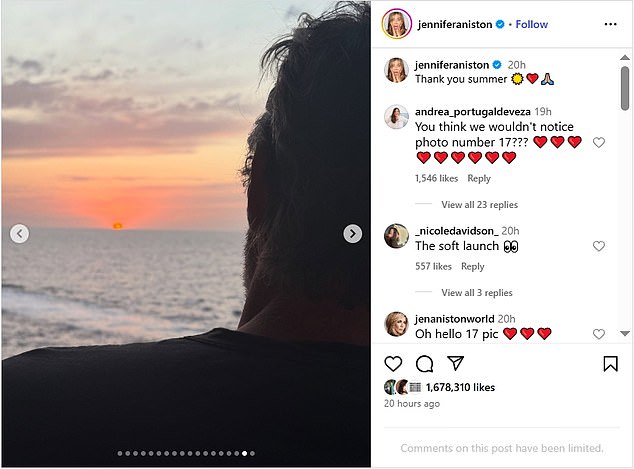Save post with bookmark icon
Viewport: 634px width, 469px height.
610,364
